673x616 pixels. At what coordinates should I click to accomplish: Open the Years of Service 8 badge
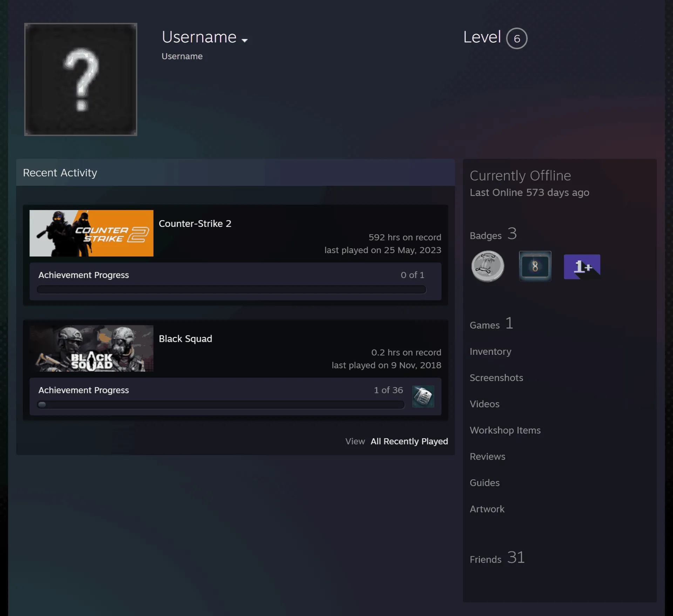pyautogui.click(x=535, y=266)
